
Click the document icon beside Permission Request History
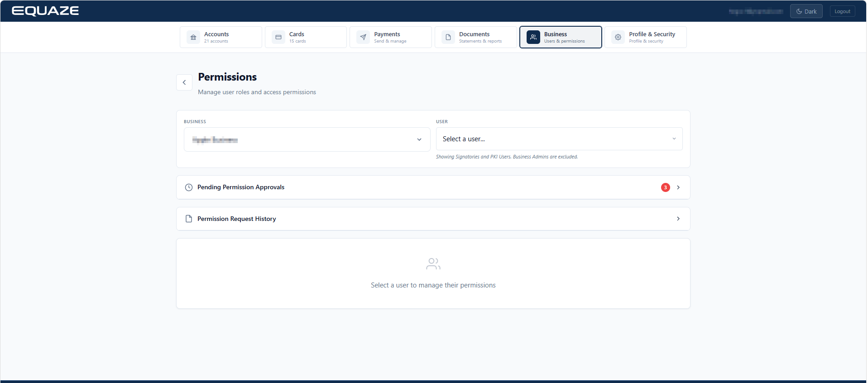[x=189, y=219]
